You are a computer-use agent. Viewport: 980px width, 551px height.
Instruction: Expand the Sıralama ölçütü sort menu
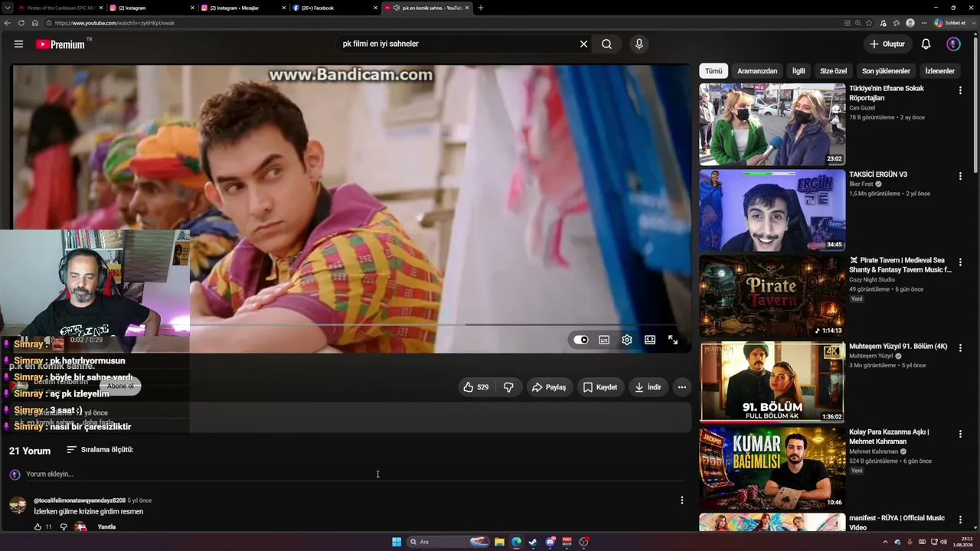click(x=100, y=450)
